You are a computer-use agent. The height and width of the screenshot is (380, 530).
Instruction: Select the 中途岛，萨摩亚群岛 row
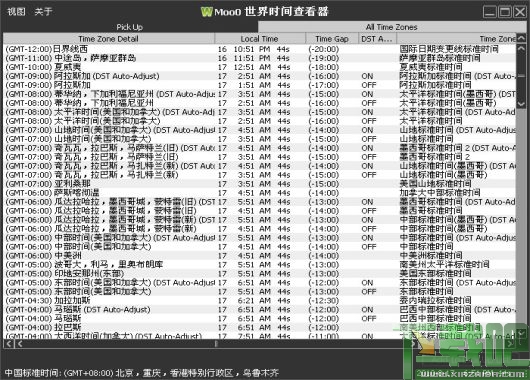(x=260, y=58)
